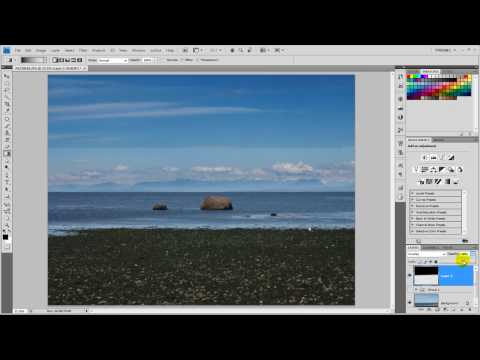
Task: Select the Move tool
Action: (7, 76)
